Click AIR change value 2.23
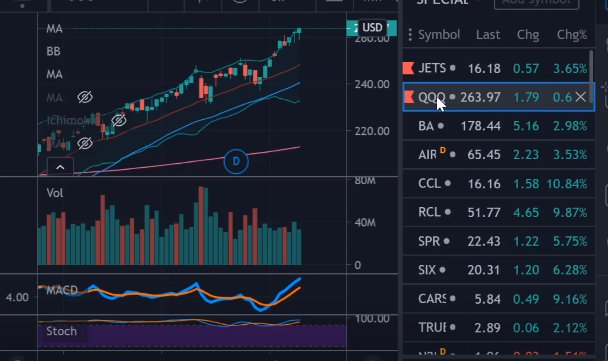608x361 pixels. tap(526, 155)
